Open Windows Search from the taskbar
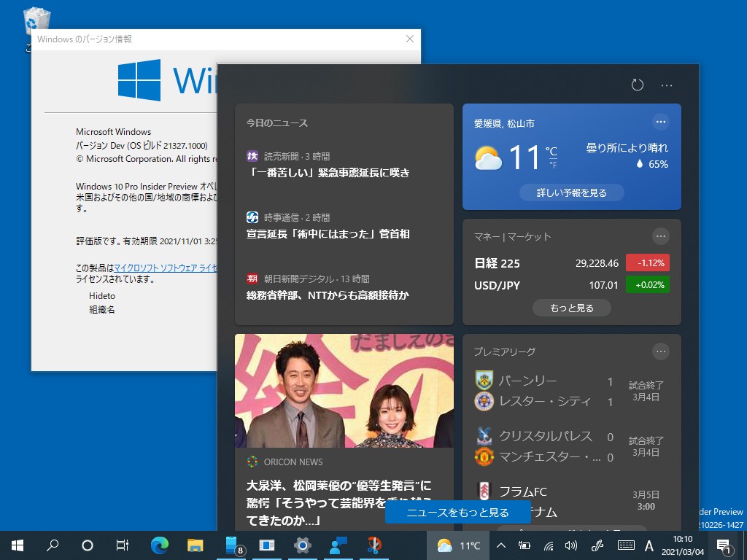 pos(51,545)
